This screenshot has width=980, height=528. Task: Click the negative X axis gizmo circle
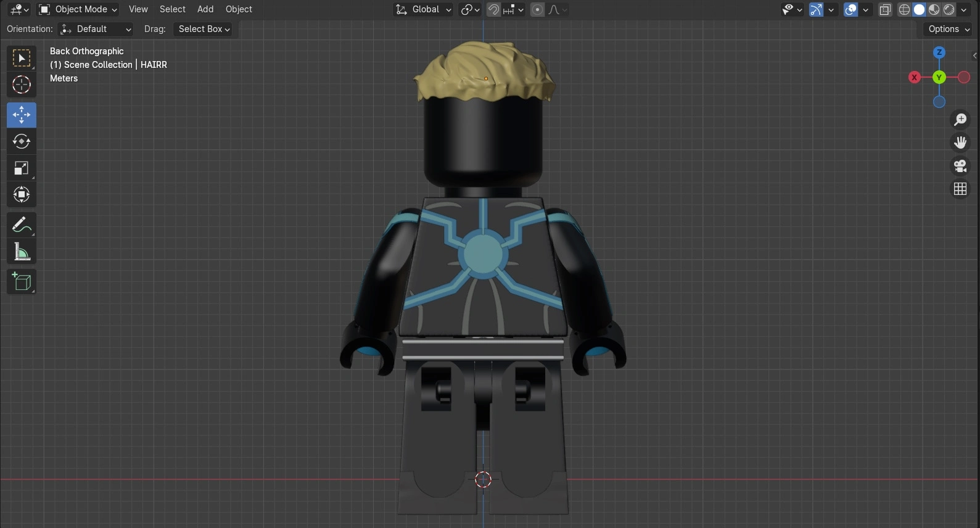point(964,77)
